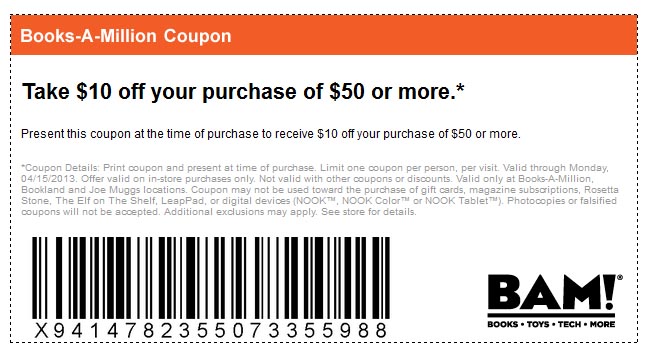Click the Books-A-Million Coupon header title
The width and height of the screenshot is (660, 360).
126,36
